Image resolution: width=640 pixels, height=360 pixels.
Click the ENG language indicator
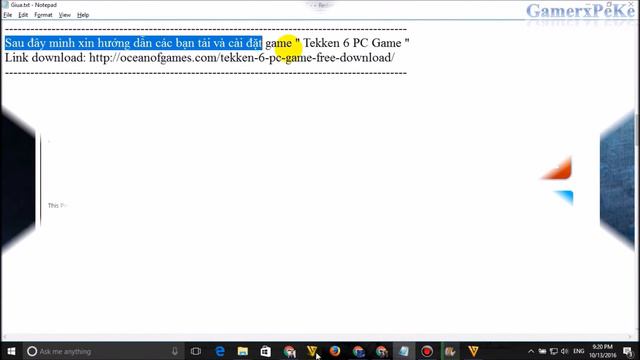coord(579,351)
